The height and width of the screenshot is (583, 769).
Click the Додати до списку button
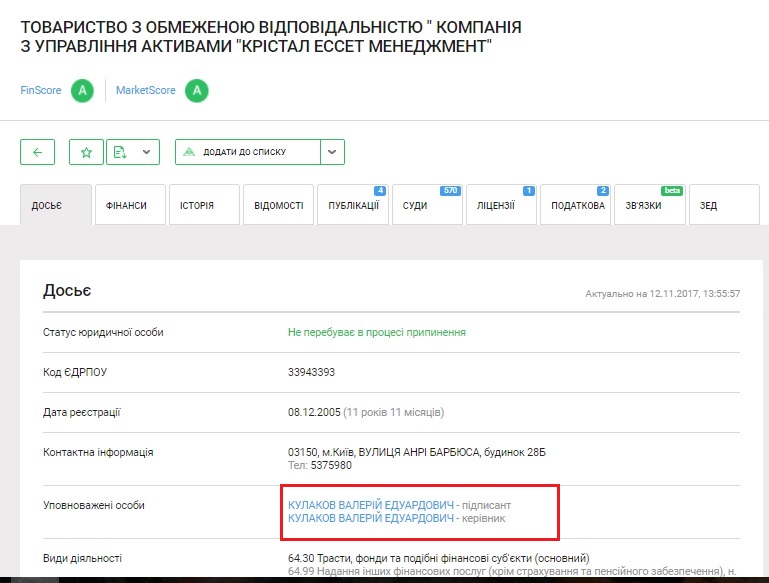tap(248, 152)
